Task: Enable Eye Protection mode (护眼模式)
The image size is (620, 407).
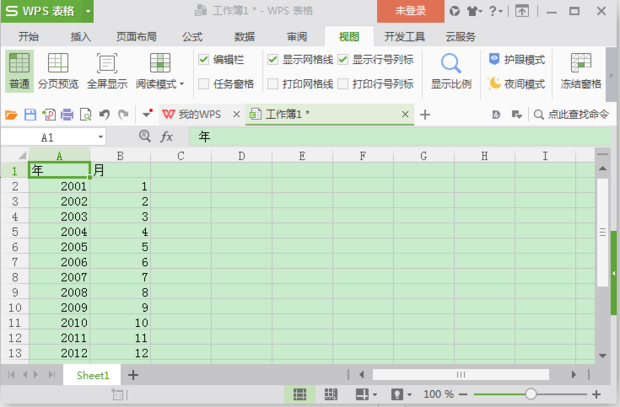Action: tap(516, 60)
